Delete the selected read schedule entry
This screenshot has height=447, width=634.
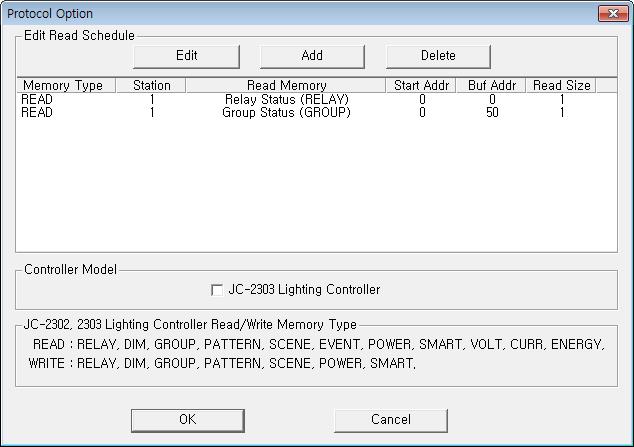(x=438, y=55)
